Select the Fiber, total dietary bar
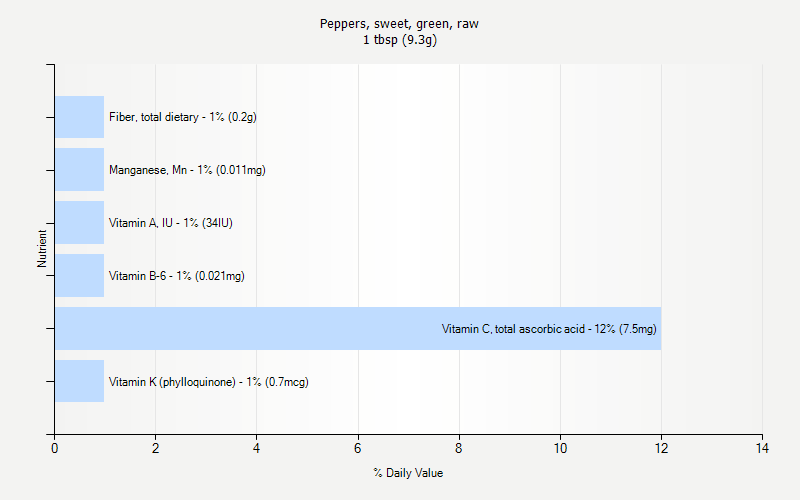The height and width of the screenshot is (500, 800). (79, 117)
